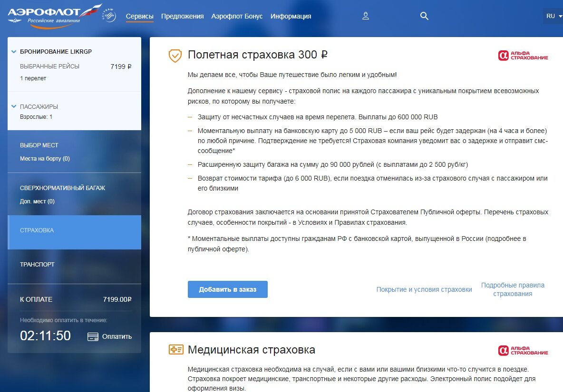Click the bullet about 90 000 рублей baggage protection
The image size is (563, 392).
333,164
